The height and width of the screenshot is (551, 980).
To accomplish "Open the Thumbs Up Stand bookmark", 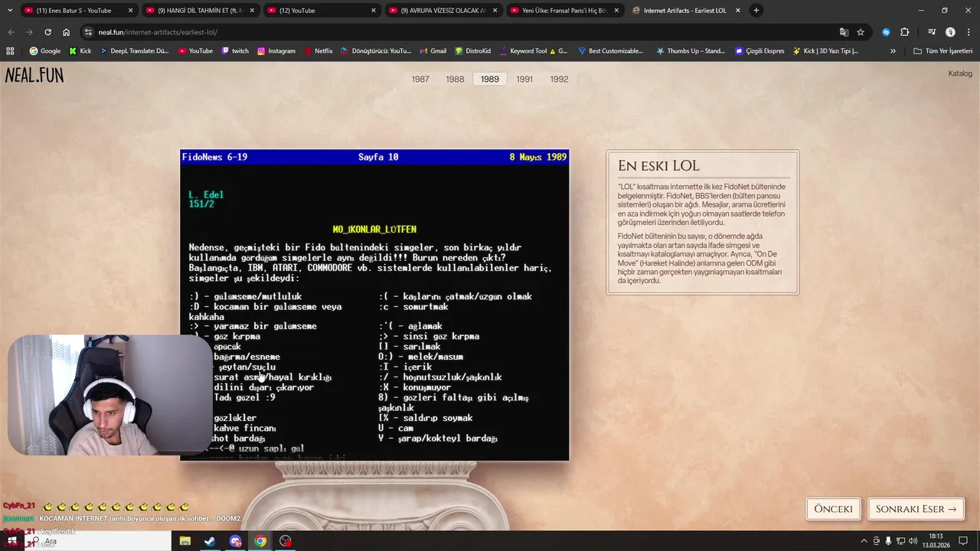I will point(691,51).
